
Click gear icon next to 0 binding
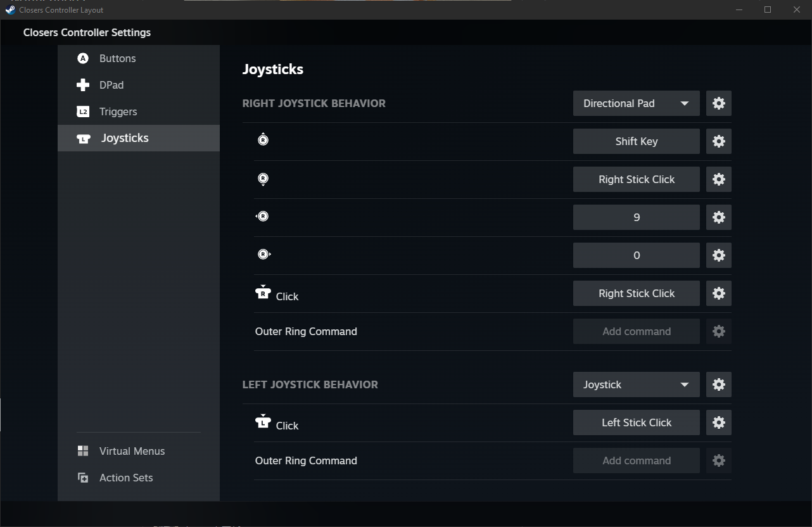pos(718,255)
